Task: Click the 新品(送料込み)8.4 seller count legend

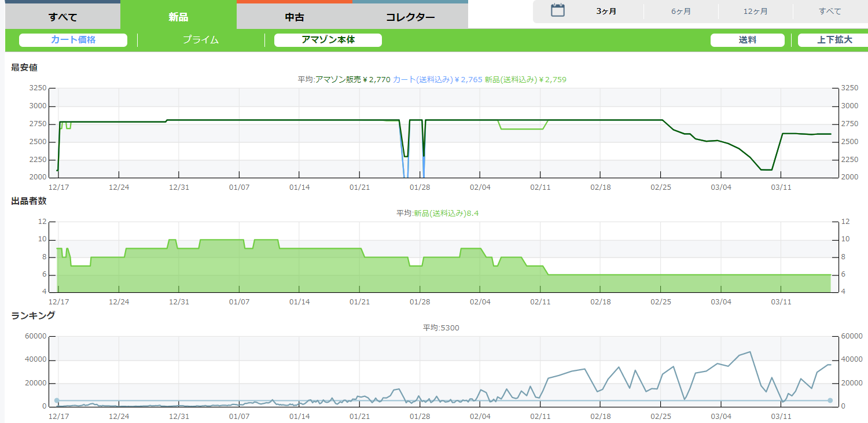Action: (x=446, y=214)
